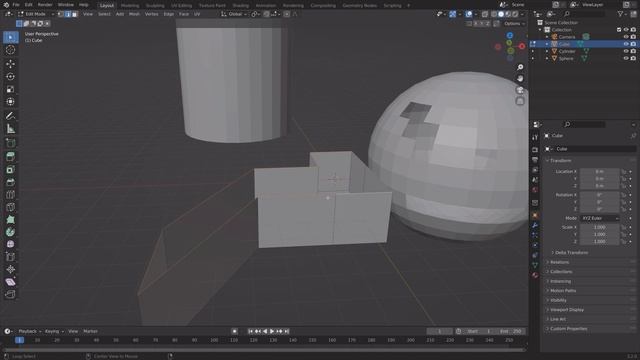Disable Sphere in renders camera icon
This screenshot has height=360, width=640.
pyautogui.click(x=633, y=59)
